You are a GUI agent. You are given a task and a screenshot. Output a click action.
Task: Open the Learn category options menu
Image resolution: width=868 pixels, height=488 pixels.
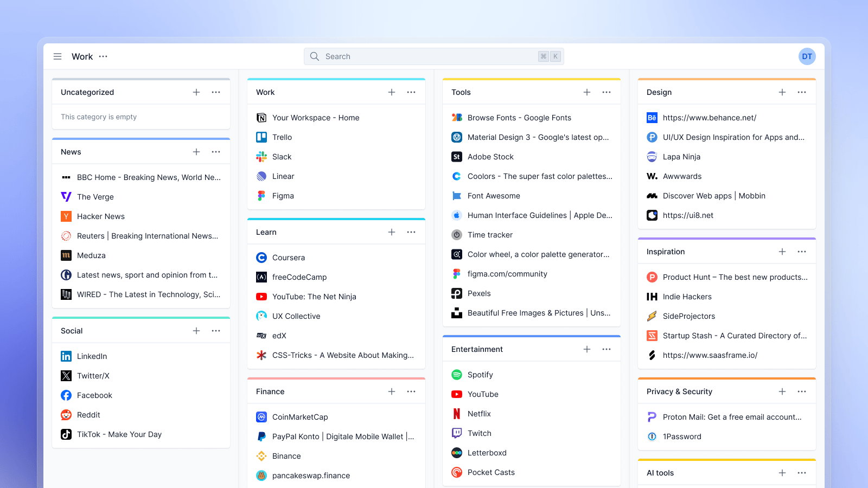(411, 232)
